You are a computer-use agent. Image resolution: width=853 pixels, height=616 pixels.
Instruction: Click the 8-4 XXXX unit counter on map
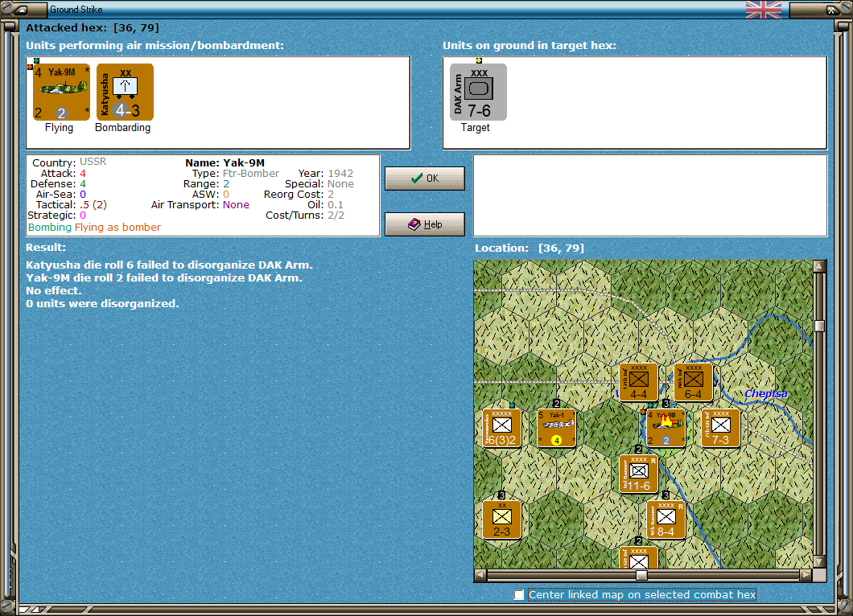tap(666, 519)
